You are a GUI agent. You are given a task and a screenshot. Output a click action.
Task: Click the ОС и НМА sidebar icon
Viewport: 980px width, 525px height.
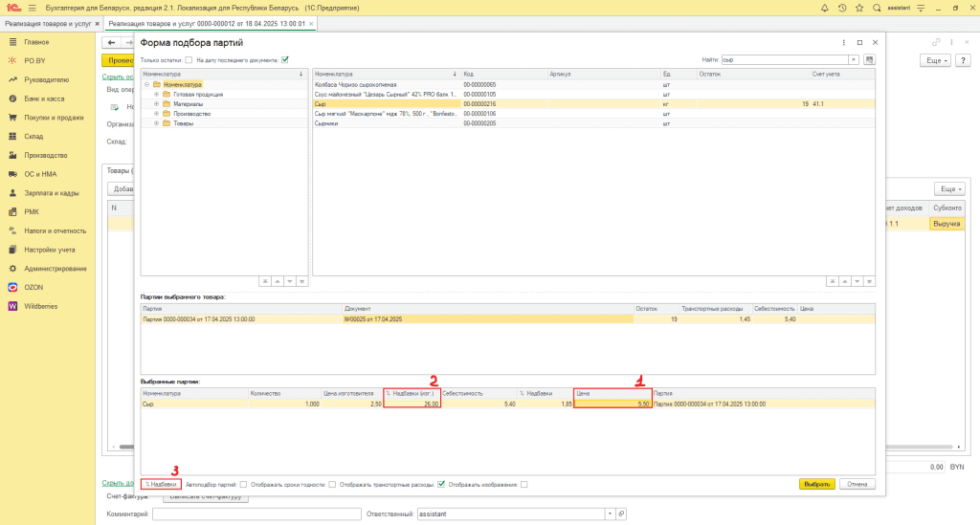[12, 174]
